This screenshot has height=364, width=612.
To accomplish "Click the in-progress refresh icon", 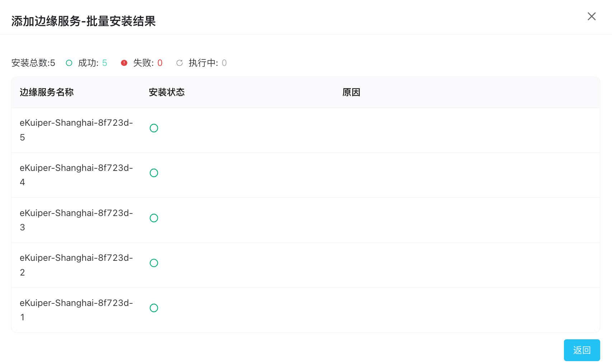I will click(x=179, y=63).
